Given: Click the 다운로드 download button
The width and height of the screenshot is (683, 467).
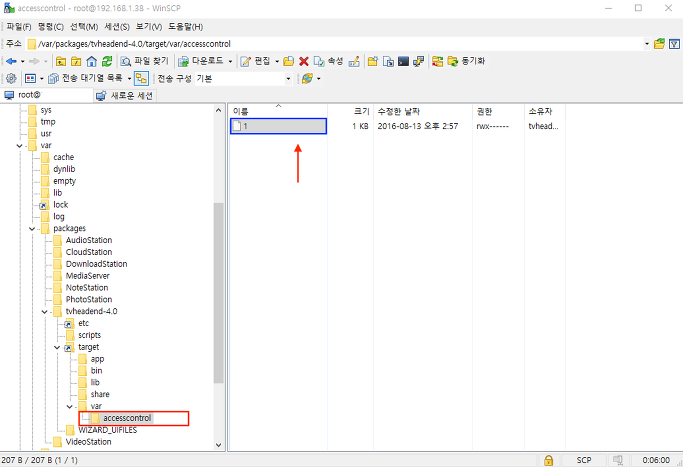Looking at the screenshot, I should tap(201, 61).
